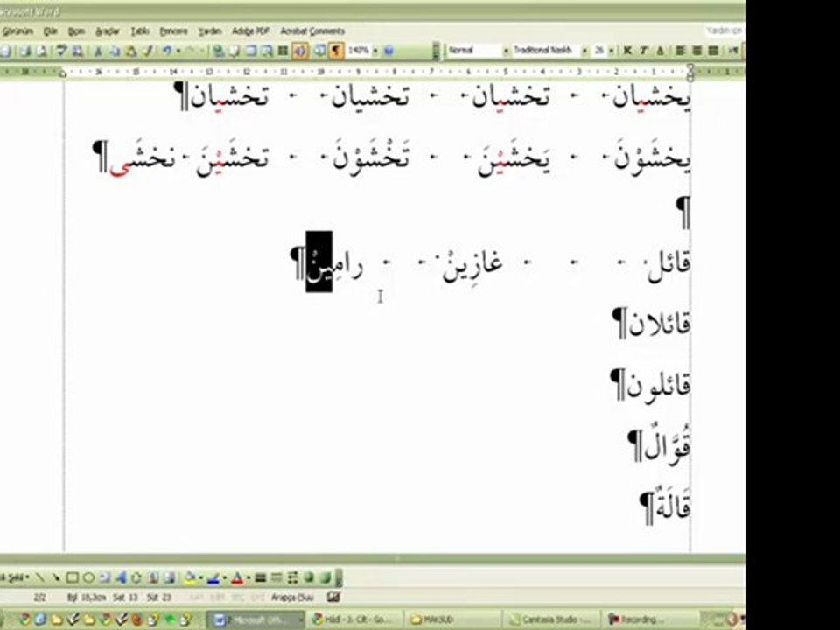840x630 pixels.
Task: Switch to the Chrome Hidl taskbar window
Action: click(x=353, y=619)
